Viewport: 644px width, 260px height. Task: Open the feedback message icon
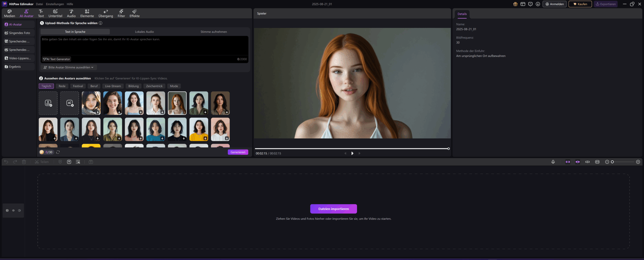click(530, 4)
